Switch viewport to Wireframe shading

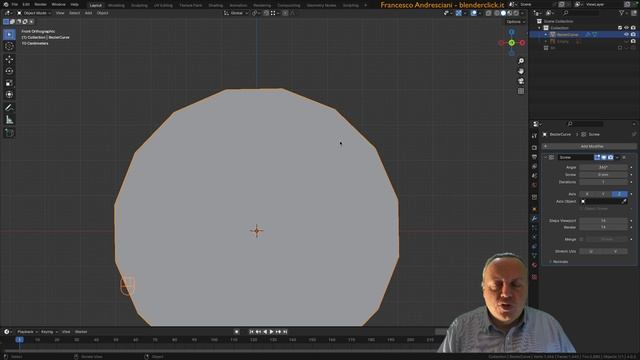(x=497, y=13)
